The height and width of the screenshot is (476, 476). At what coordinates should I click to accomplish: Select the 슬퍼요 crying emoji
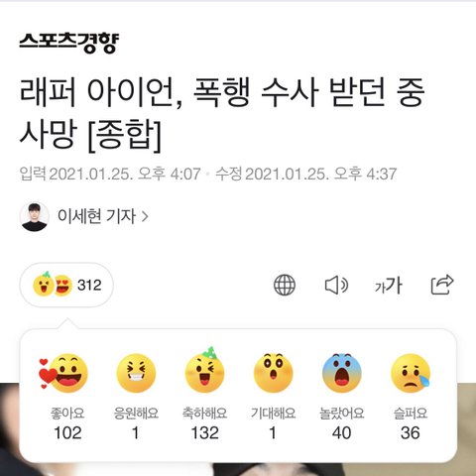(411, 373)
